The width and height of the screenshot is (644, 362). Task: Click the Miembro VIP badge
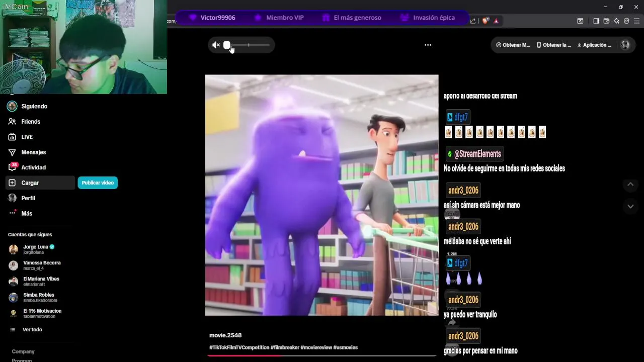coord(279,18)
